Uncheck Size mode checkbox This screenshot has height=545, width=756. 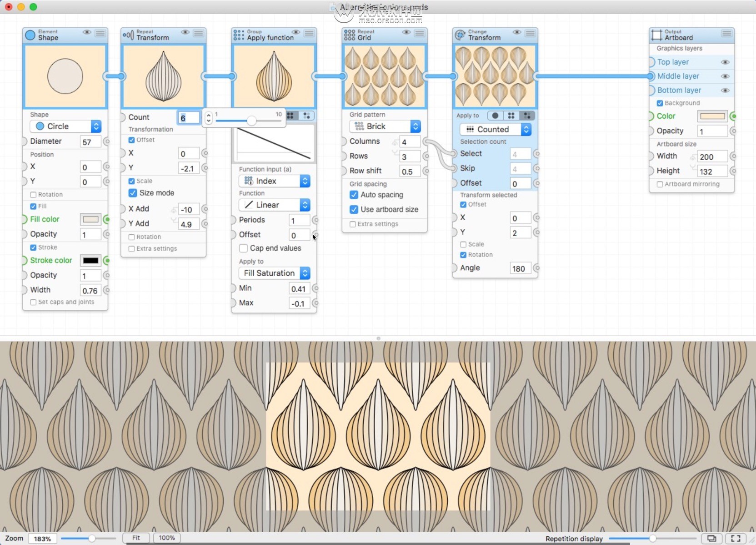point(133,193)
